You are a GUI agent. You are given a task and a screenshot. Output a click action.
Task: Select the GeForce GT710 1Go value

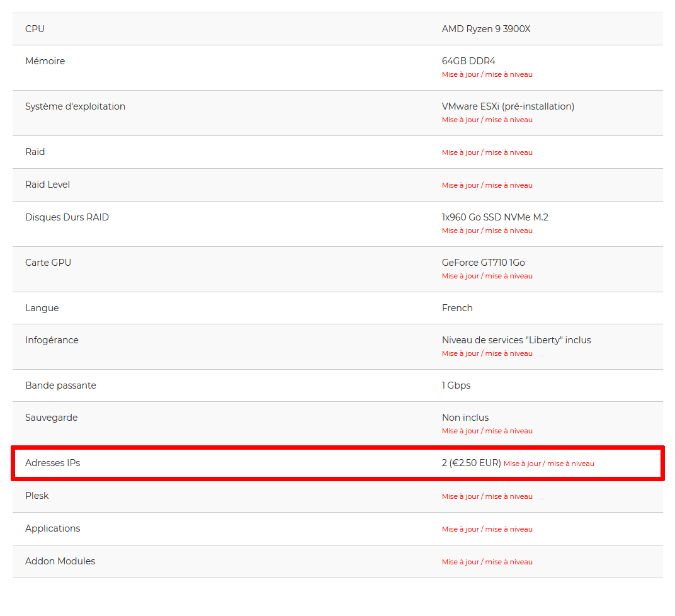(484, 263)
